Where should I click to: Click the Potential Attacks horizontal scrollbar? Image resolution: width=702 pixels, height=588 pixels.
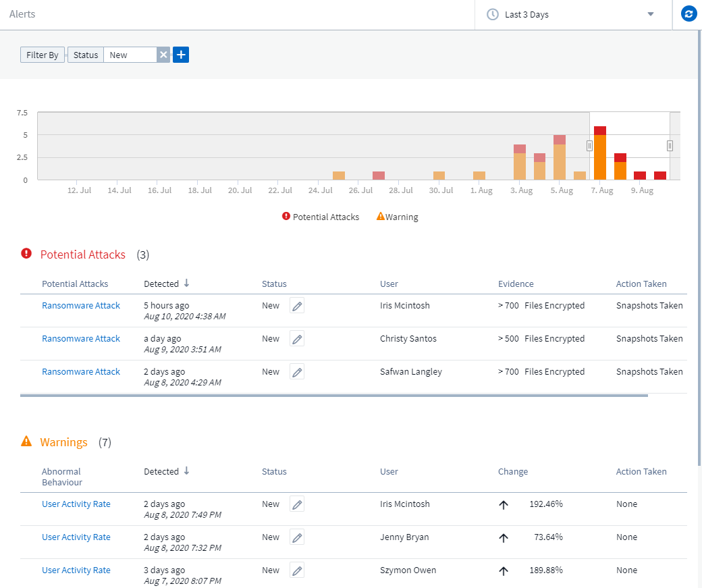click(334, 396)
